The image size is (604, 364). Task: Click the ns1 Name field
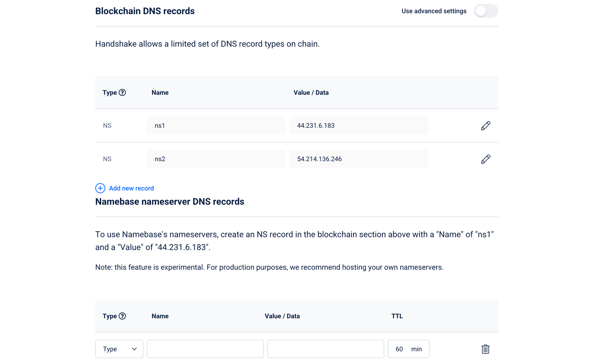(x=216, y=125)
